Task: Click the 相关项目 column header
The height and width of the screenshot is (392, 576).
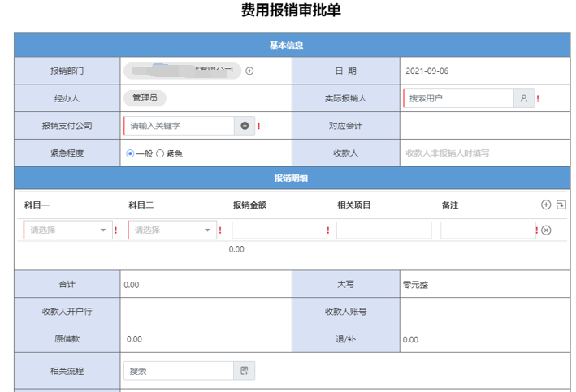Action: pyautogui.click(x=354, y=205)
